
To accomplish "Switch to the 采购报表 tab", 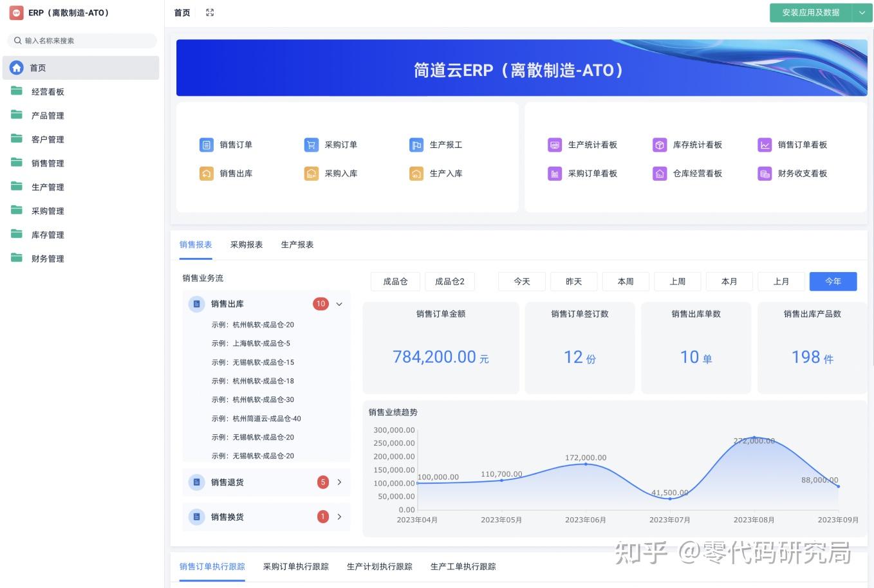I will click(x=246, y=244).
